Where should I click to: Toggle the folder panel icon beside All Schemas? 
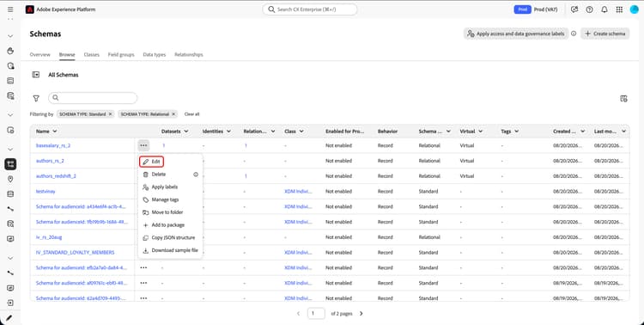coord(36,75)
